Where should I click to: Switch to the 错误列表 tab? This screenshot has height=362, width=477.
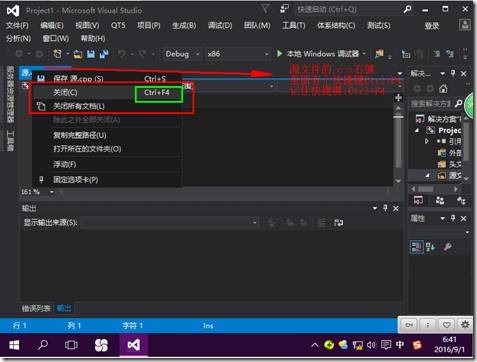coord(36,308)
